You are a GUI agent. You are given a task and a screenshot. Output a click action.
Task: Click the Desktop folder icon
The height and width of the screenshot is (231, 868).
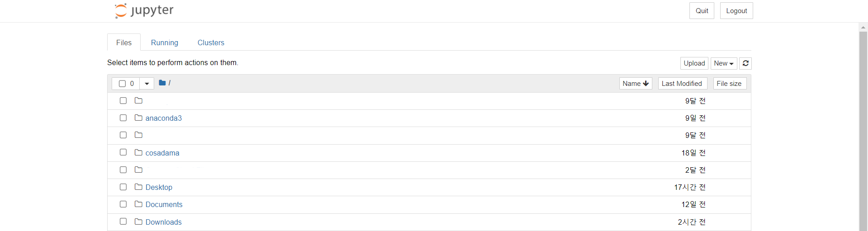(139, 187)
